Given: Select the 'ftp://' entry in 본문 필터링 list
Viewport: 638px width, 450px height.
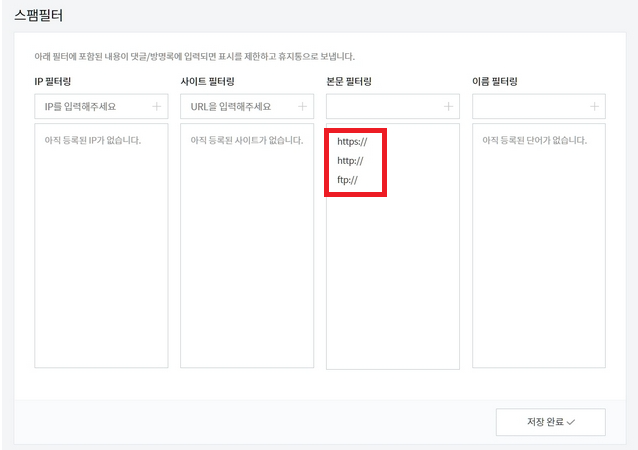Looking at the screenshot, I should click(347, 180).
